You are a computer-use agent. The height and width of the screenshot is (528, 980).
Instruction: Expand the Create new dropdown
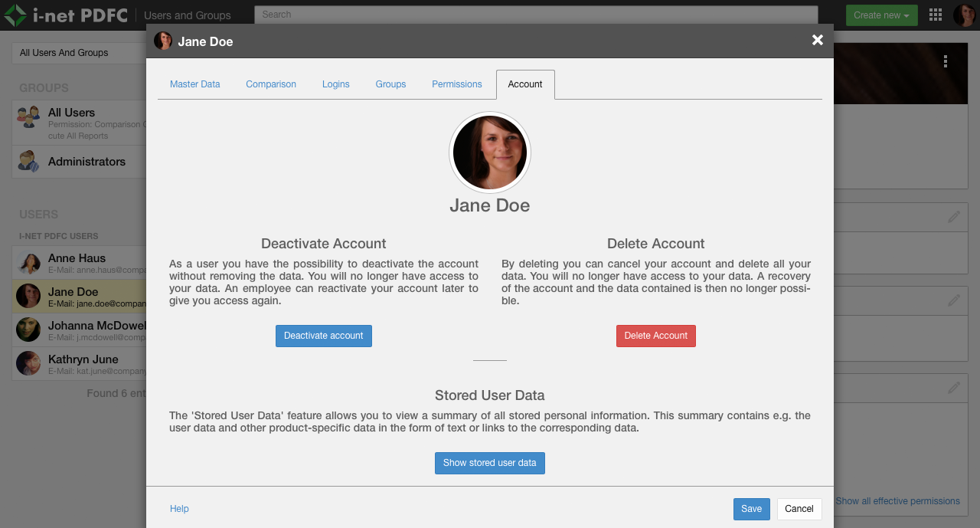coord(882,15)
